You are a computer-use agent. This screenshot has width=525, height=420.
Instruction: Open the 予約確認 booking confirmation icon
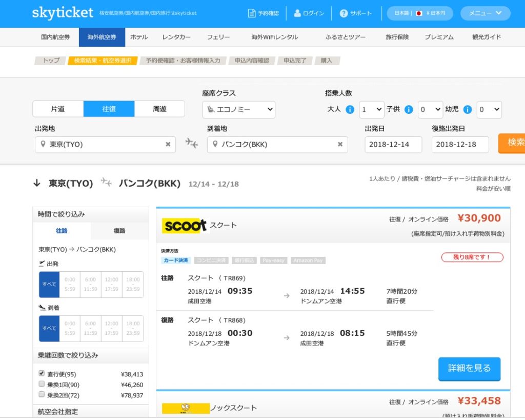[x=251, y=13]
